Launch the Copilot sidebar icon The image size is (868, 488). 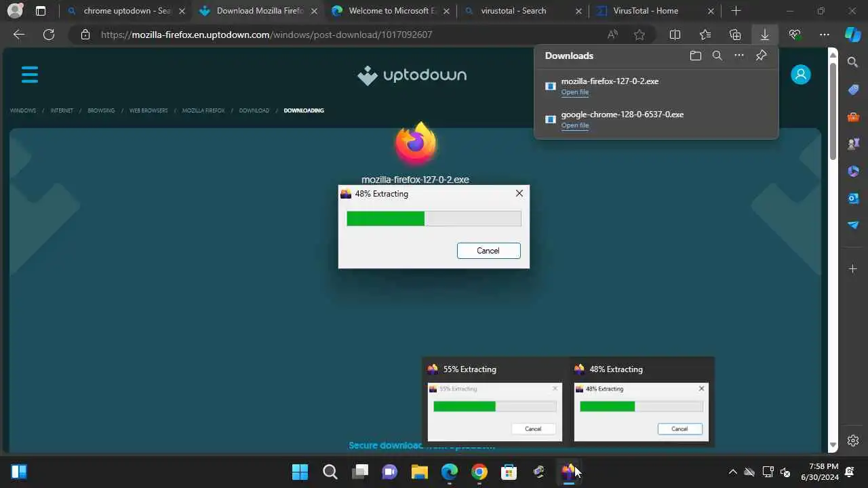click(x=853, y=35)
